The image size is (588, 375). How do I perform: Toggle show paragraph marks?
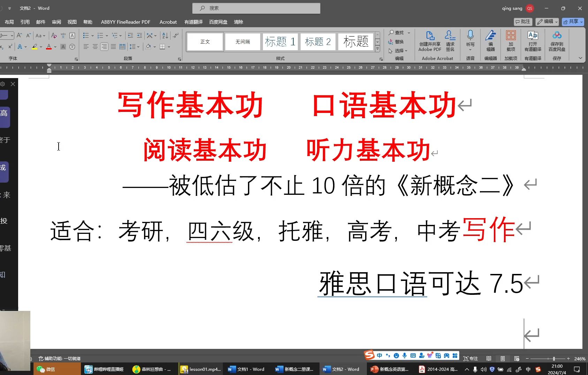[176, 35]
